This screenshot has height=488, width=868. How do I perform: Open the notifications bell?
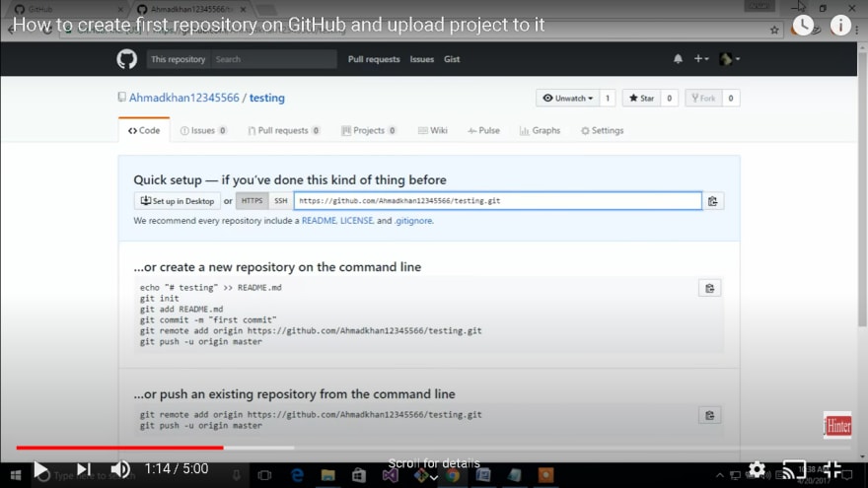click(x=678, y=58)
